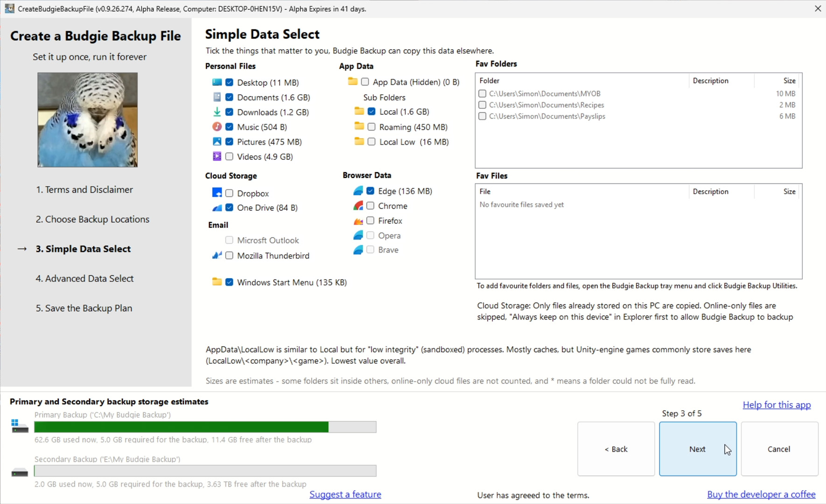Click the Mozilla Thunderbird icon
Viewport: 826px width, 504px height.
pos(217,255)
